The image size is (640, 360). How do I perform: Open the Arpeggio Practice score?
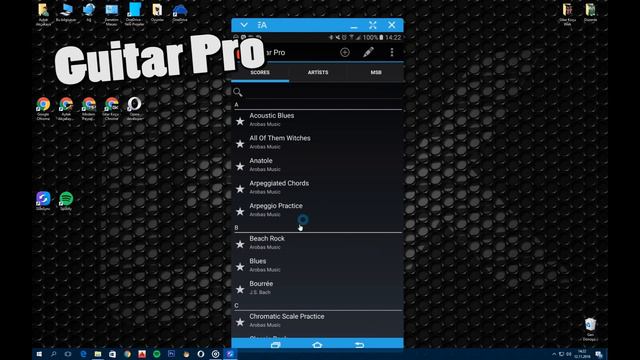tap(317, 211)
